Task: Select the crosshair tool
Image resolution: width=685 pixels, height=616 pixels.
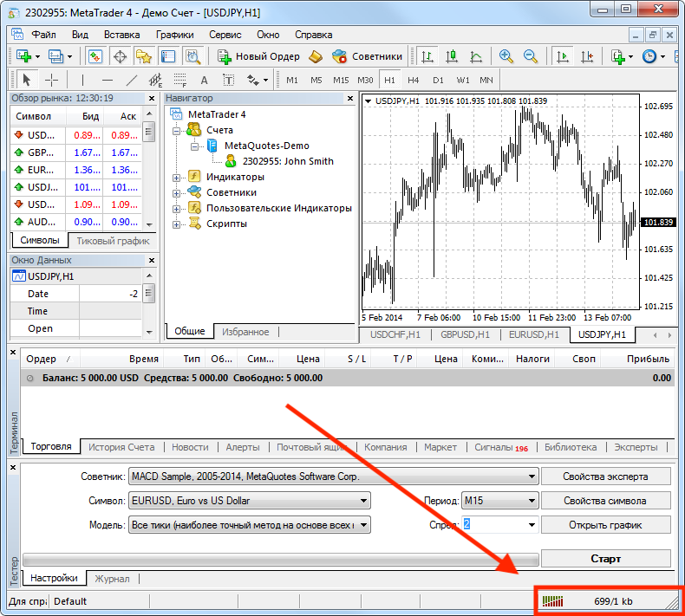Action: click(x=51, y=80)
